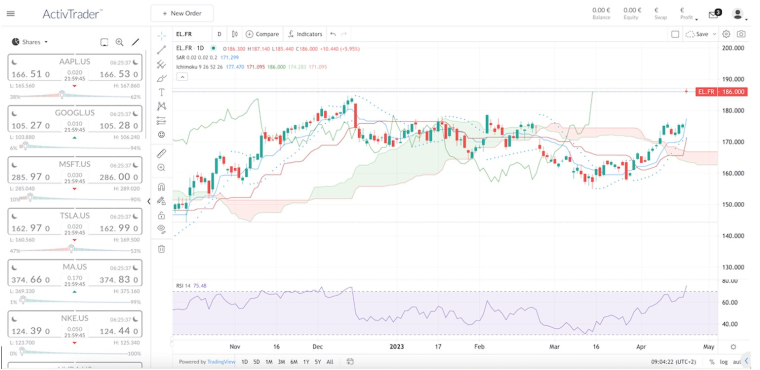
Task: Switch range to 6M
Action: [294, 362]
